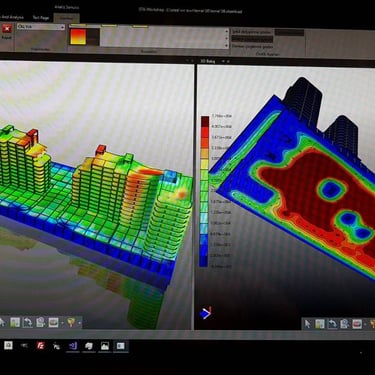Click the magnifier zoom icon in left view toolbar

pyautogui.click(x=41, y=322)
